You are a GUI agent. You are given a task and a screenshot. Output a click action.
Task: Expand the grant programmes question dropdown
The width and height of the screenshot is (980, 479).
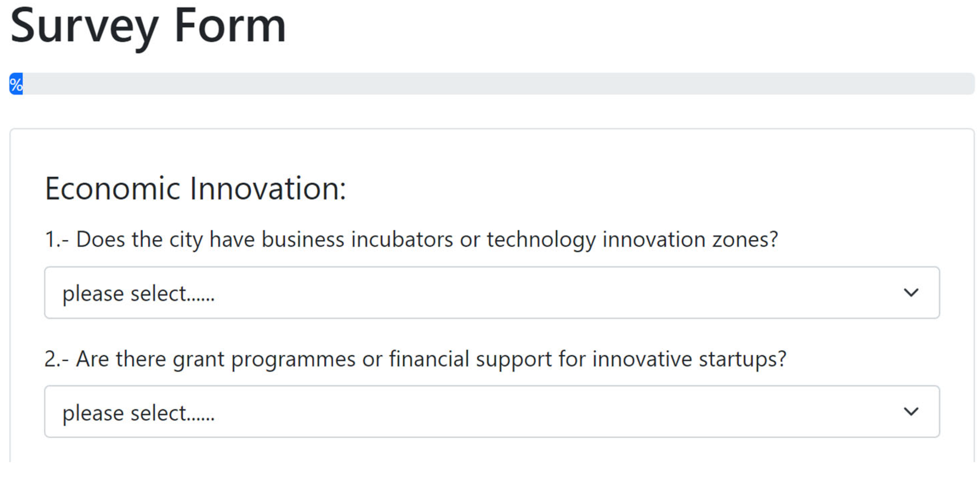(x=491, y=411)
